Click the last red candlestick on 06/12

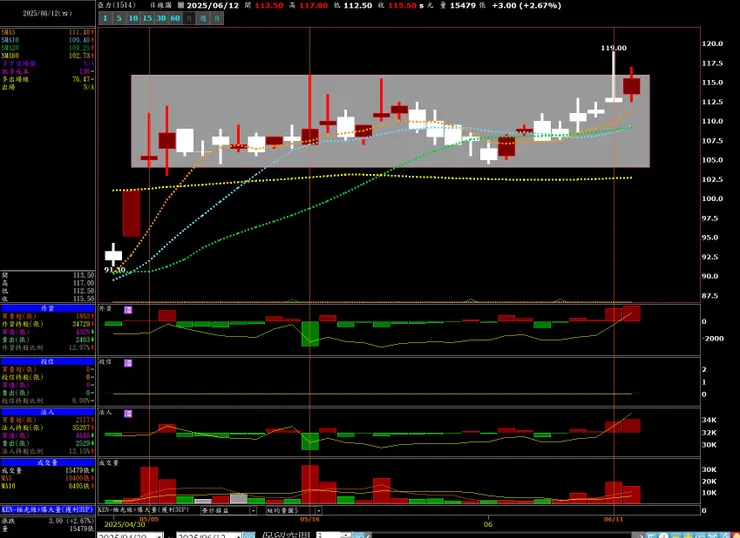[631, 86]
